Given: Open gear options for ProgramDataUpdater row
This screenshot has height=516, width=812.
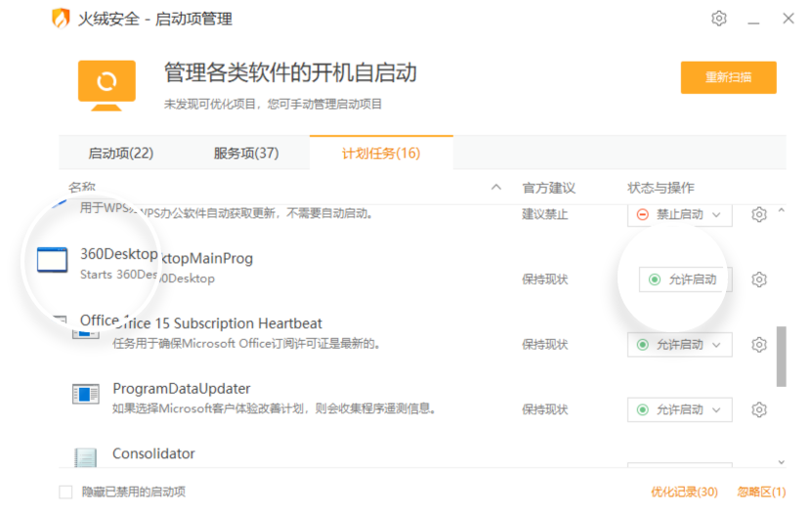Looking at the screenshot, I should point(758,409).
